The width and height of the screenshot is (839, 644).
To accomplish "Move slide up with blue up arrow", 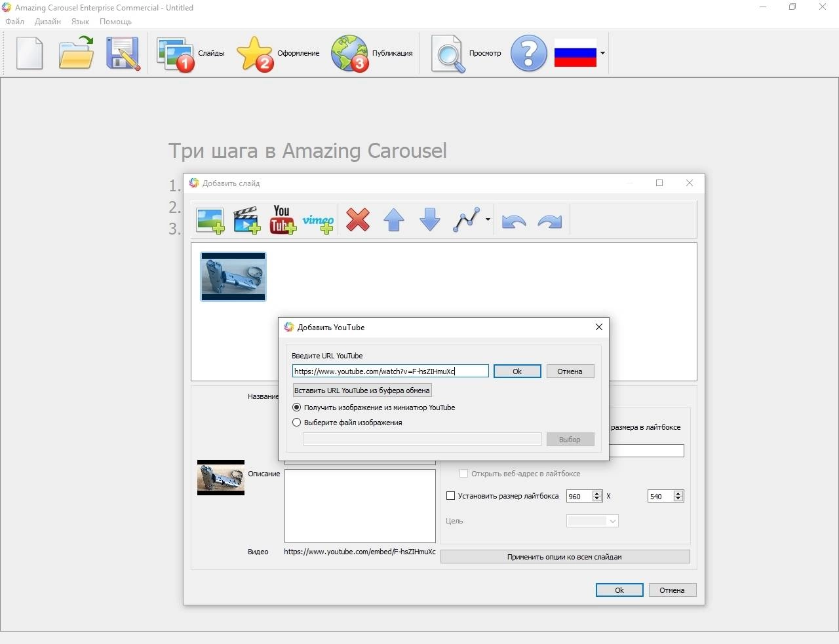I will pyautogui.click(x=393, y=220).
